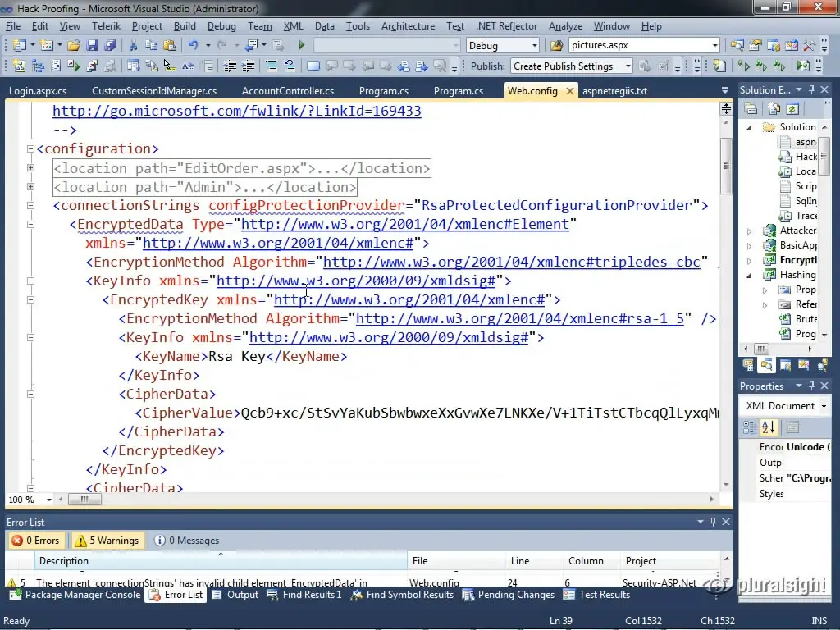Screen dimensions: 840x630
Task: Pin the Error List panel
Action: [x=713, y=522]
